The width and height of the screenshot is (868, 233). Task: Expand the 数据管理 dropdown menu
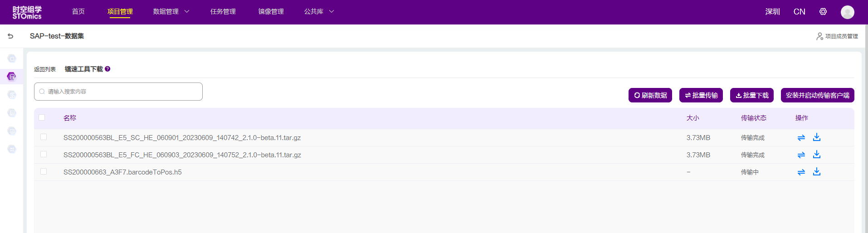171,12
